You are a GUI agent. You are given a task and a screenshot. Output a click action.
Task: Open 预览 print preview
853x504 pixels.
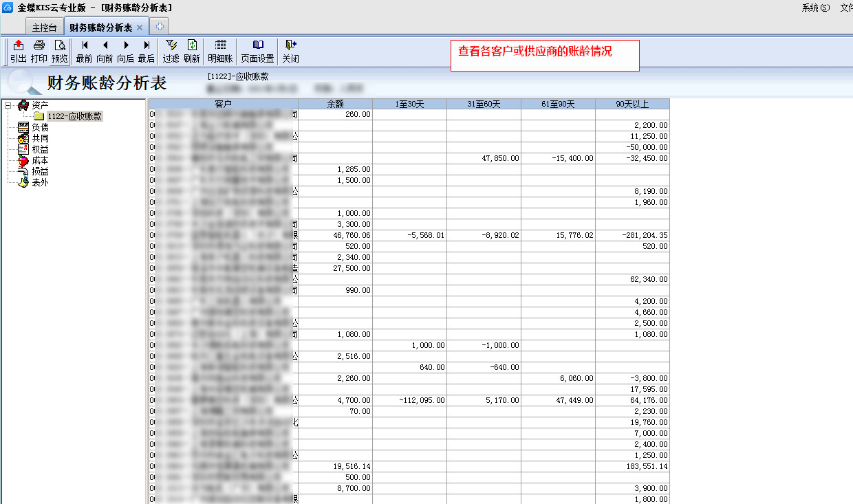click(60, 51)
